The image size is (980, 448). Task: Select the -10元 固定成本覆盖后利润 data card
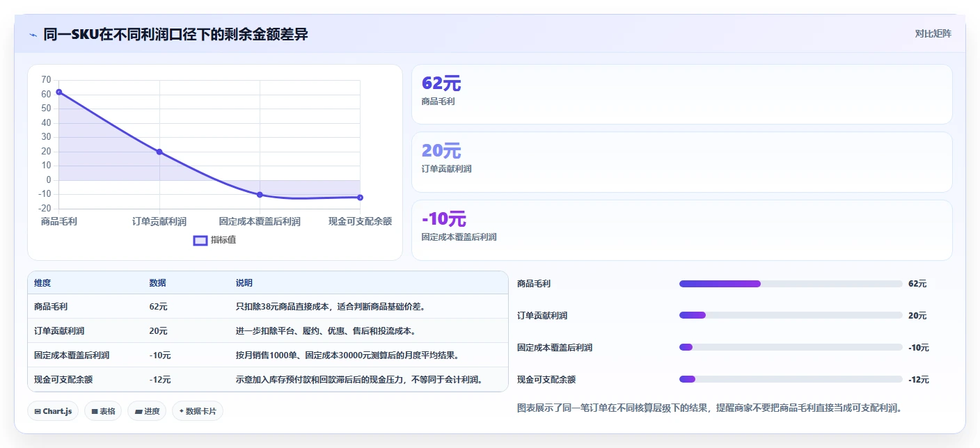click(681, 230)
